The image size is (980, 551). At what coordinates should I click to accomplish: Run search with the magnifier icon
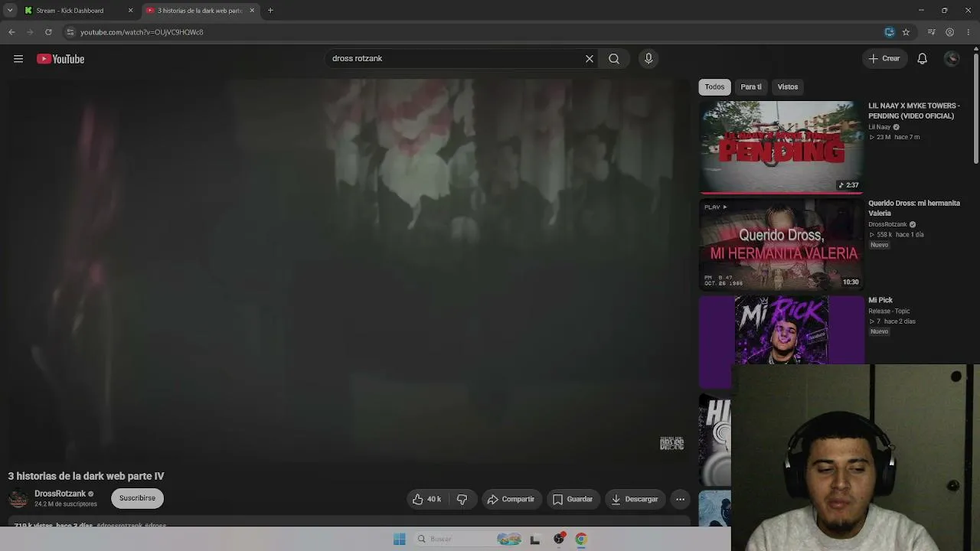point(614,59)
